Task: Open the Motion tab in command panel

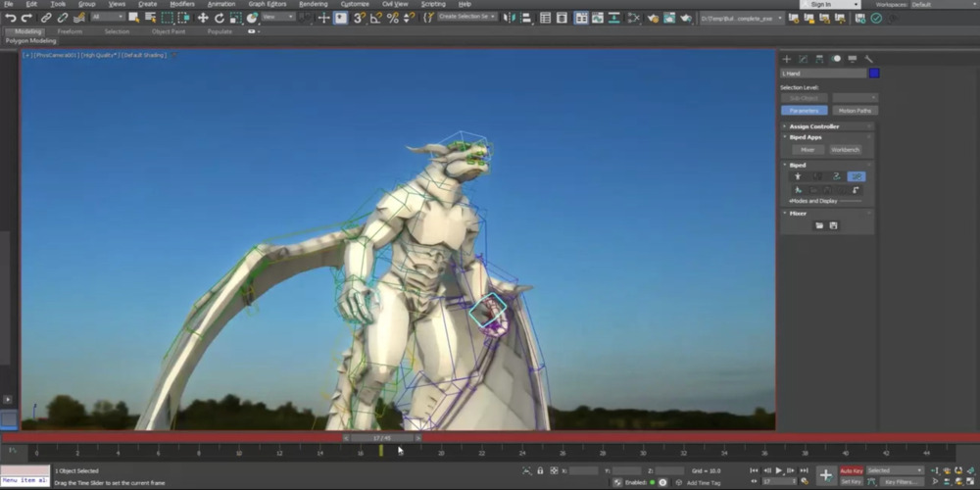Action: tap(836, 59)
